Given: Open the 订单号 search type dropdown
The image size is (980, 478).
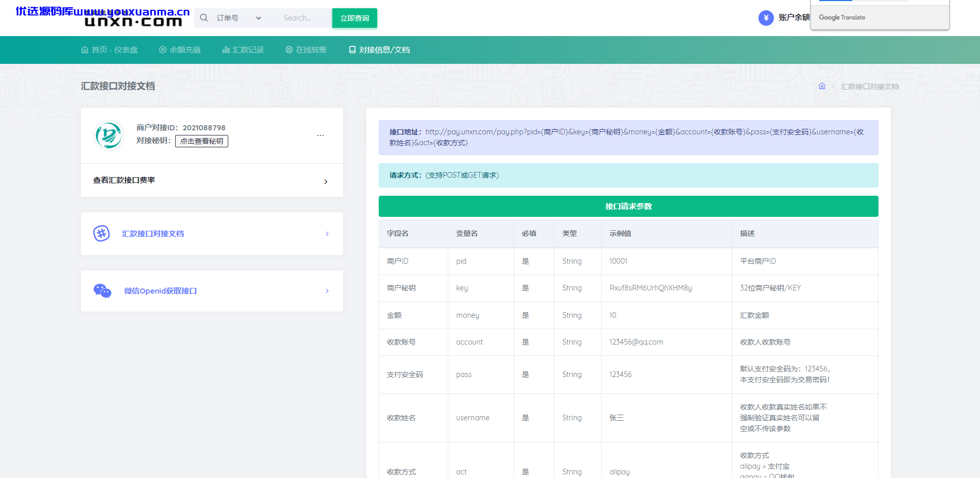Looking at the screenshot, I should click(238, 18).
